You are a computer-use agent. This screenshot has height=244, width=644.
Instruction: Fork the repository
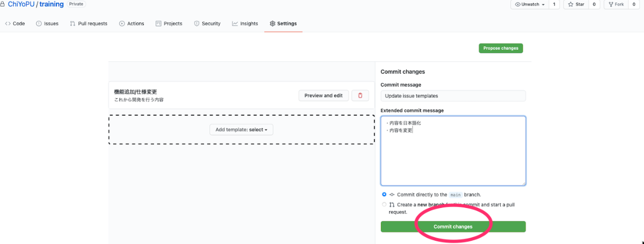(x=616, y=4)
